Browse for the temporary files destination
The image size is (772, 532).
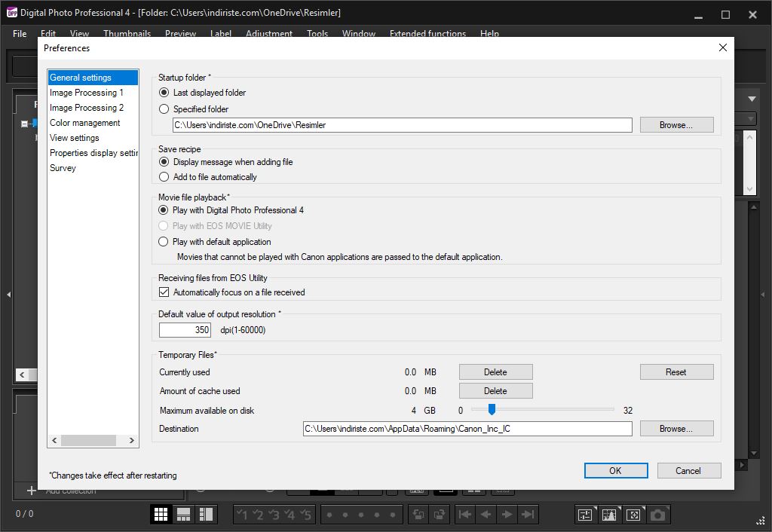pos(676,429)
